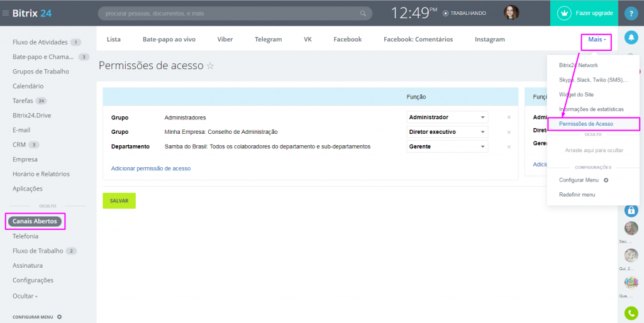
Task: Open E-mail in sidebar
Action: (21, 130)
